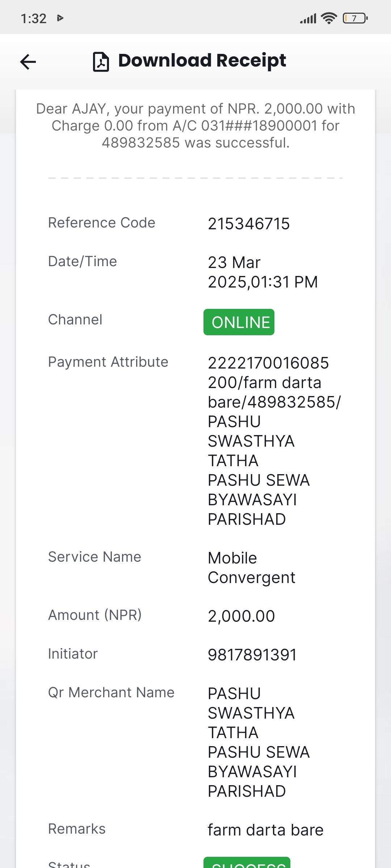Select the Amount value 2,000.00

click(x=241, y=616)
